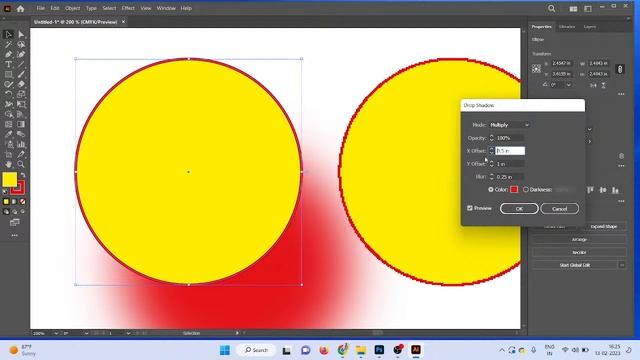Screen dimensions: 640x360
Task: Open Photoshop from the taskbar
Action: click(x=379, y=350)
